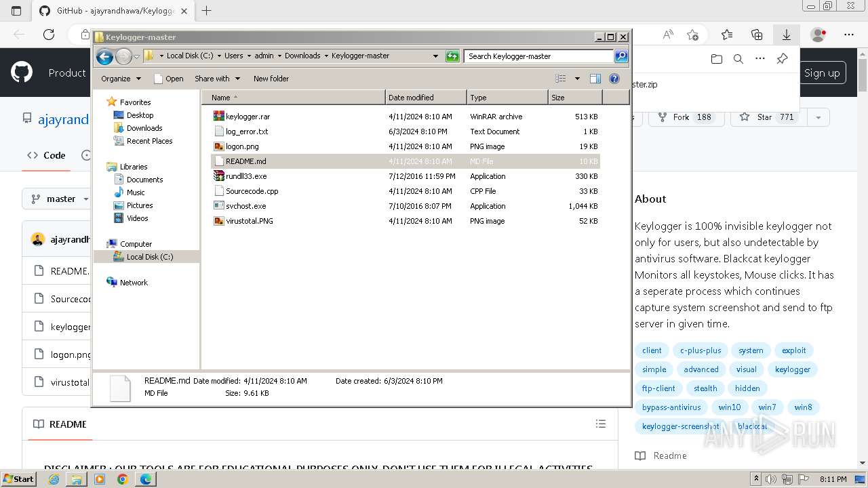The width and height of the screenshot is (868, 488).
Task: Sort files by Type column header
Action: (x=507, y=98)
